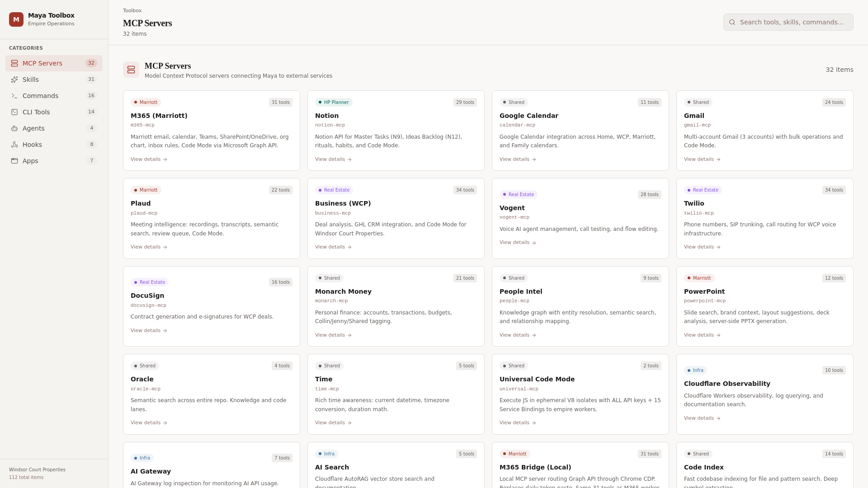Image resolution: width=868 pixels, height=488 pixels.
Task: View details for People Intel
Action: point(518,335)
